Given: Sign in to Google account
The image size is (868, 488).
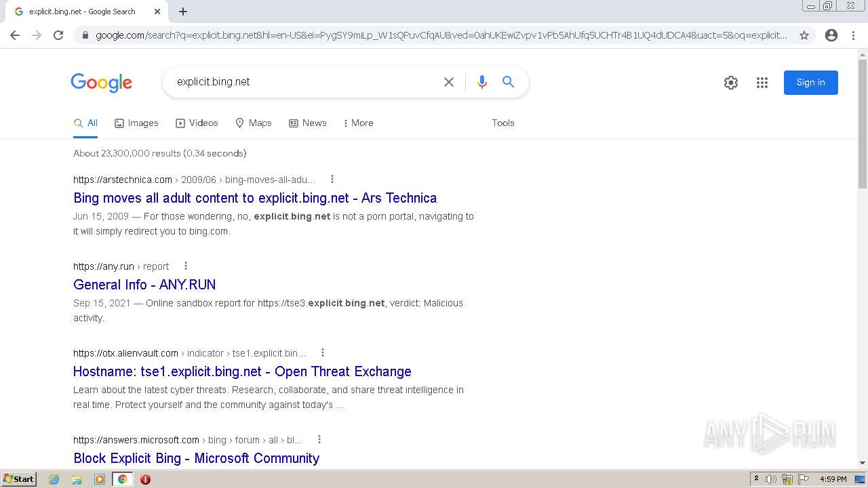Looking at the screenshot, I should click(811, 83).
